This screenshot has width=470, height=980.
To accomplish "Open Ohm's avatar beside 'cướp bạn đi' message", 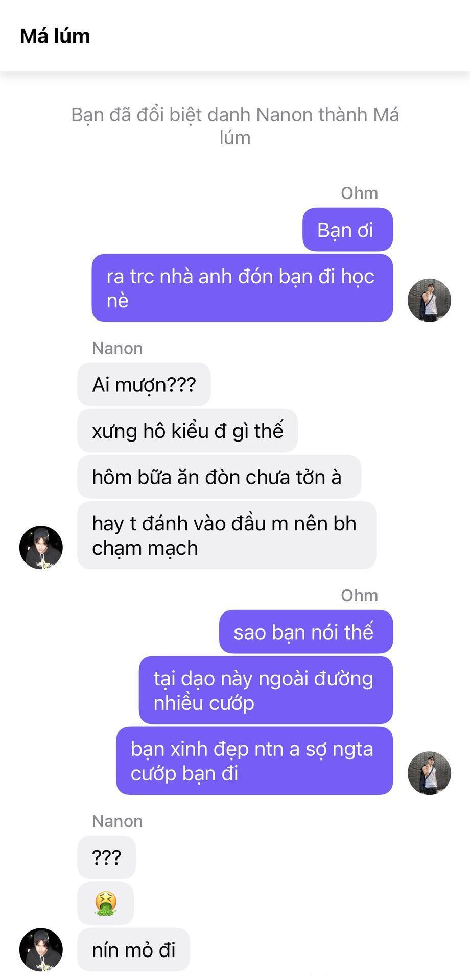I will pos(429,773).
